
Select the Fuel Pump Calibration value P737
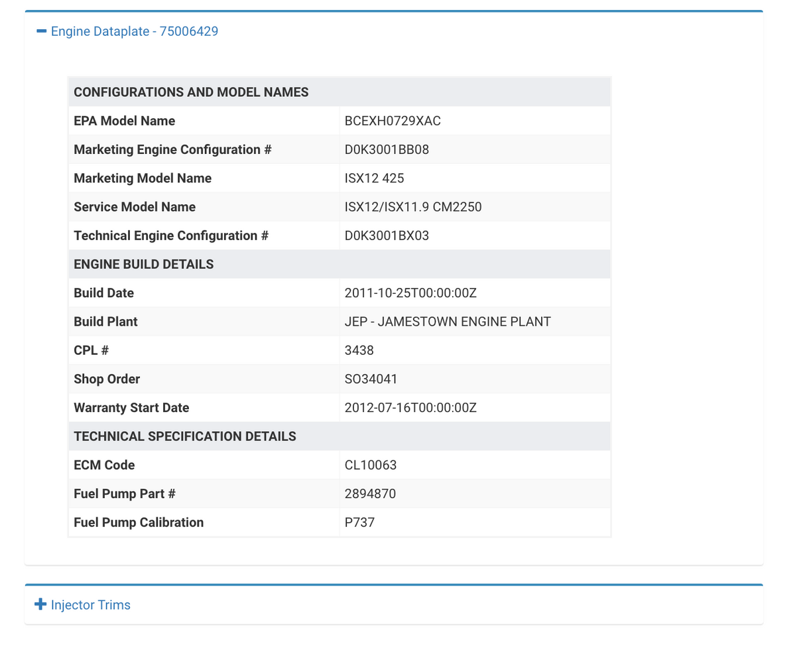(x=359, y=522)
